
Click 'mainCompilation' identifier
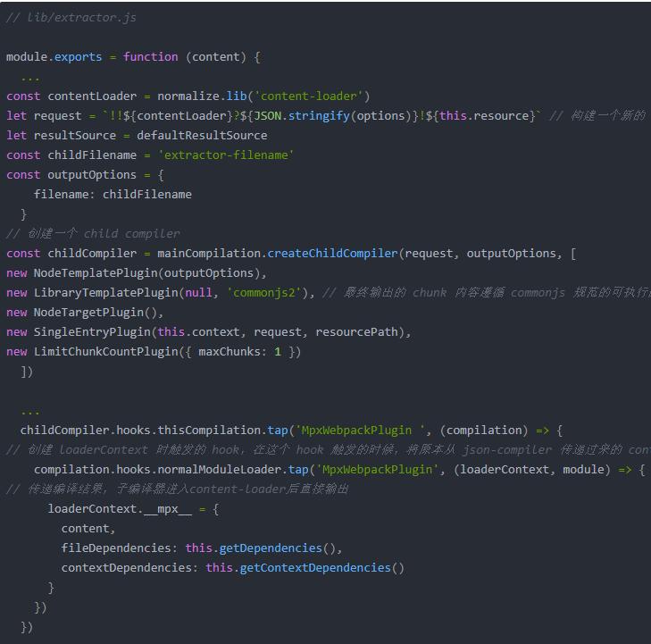point(209,254)
